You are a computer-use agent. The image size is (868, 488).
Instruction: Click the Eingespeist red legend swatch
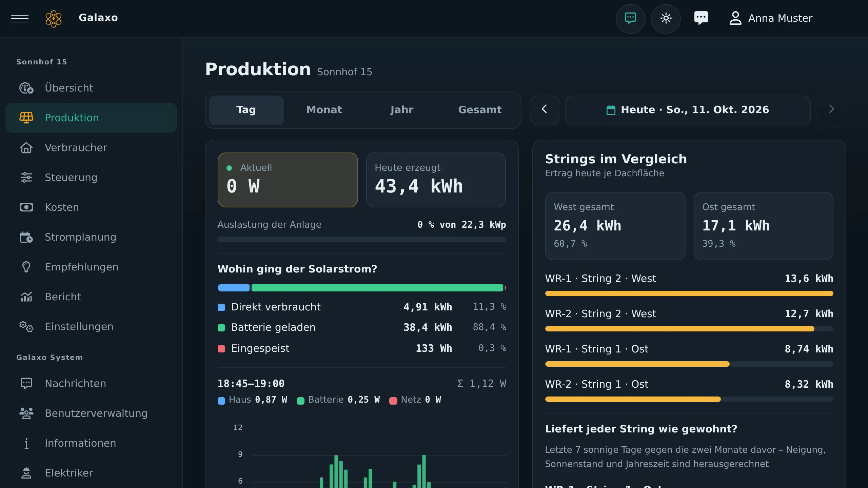221,349
